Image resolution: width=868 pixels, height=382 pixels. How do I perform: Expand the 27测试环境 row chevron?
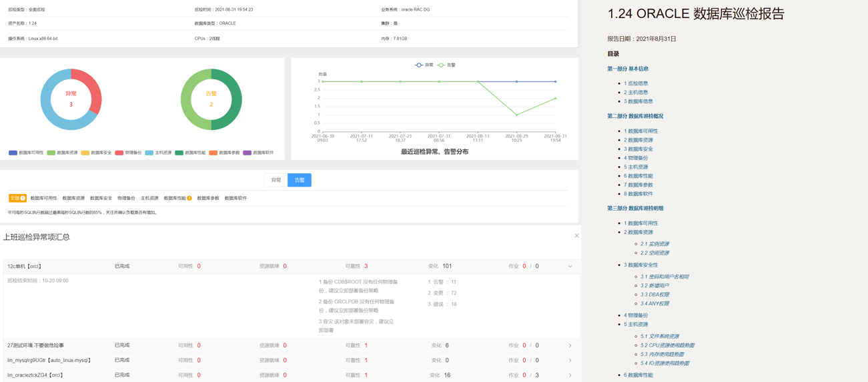(570, 345)
